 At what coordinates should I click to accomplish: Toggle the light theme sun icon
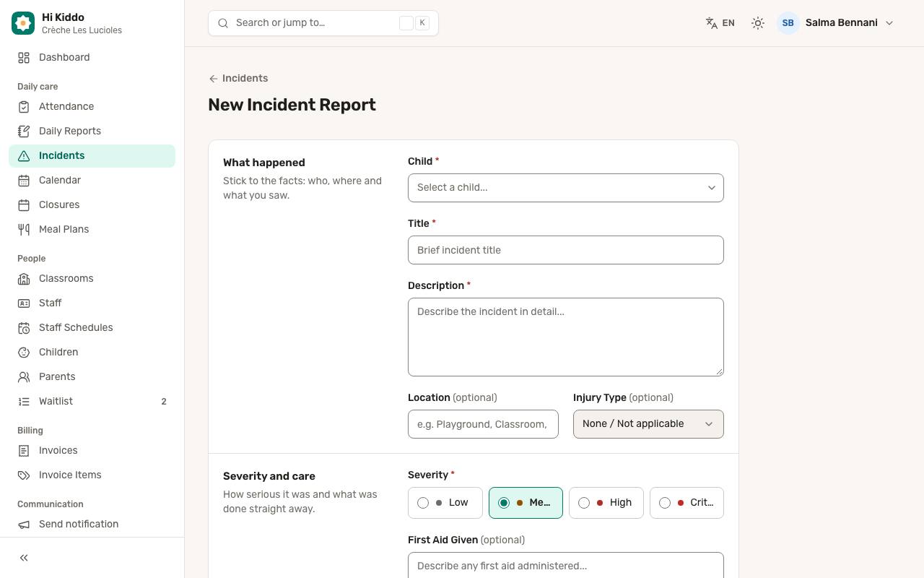[757, 23]
